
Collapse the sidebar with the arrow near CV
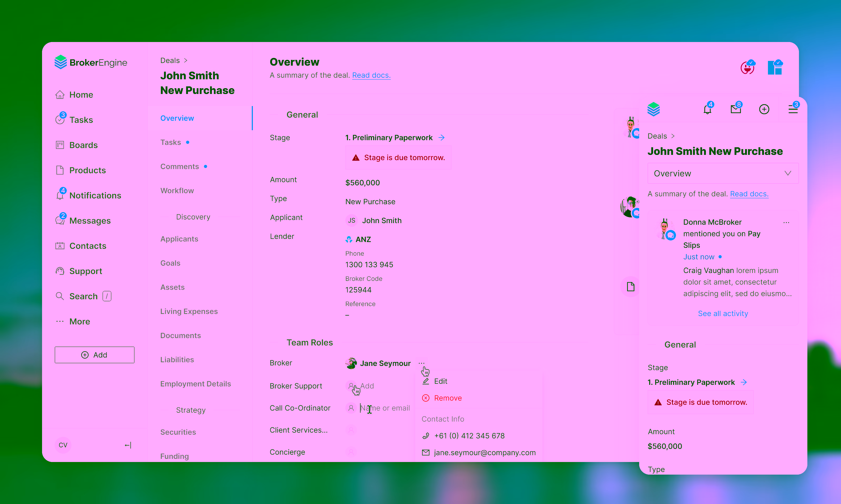127,445
